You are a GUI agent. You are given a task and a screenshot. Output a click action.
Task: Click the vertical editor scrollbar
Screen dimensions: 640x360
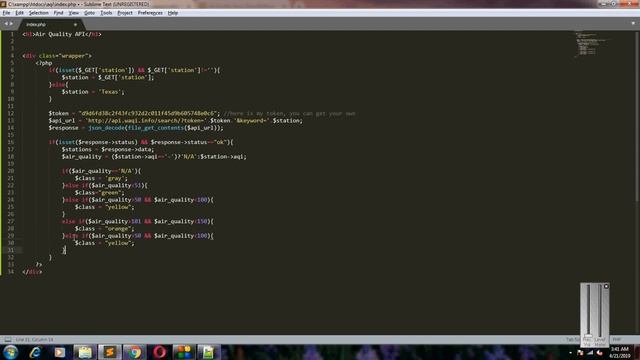(x=637, y=116)
